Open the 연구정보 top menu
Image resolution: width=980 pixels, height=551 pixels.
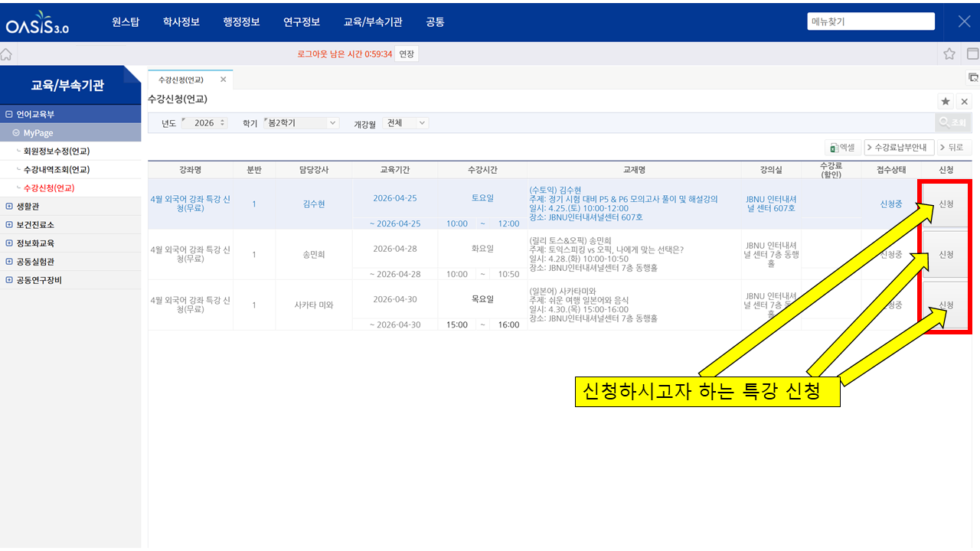point(302,22)
